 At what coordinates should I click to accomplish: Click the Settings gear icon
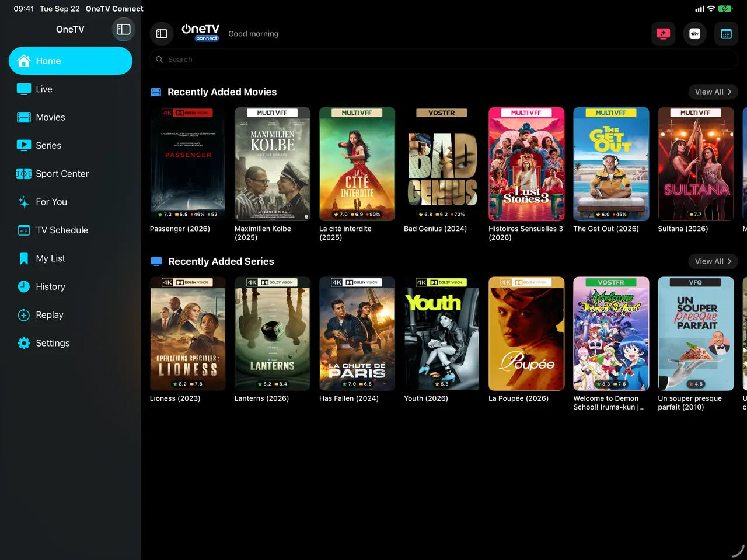click(x=24, y=343)
